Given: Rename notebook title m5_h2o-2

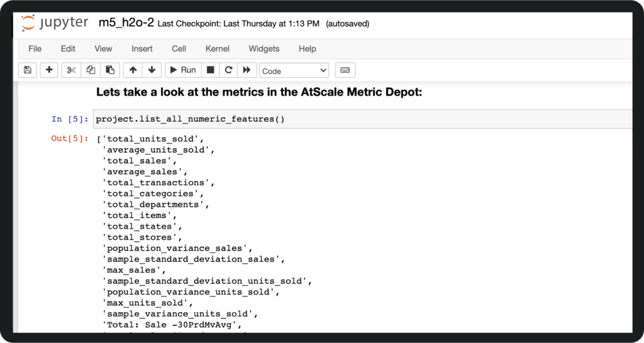Looking at the screenshot, I should coord(126,23).
